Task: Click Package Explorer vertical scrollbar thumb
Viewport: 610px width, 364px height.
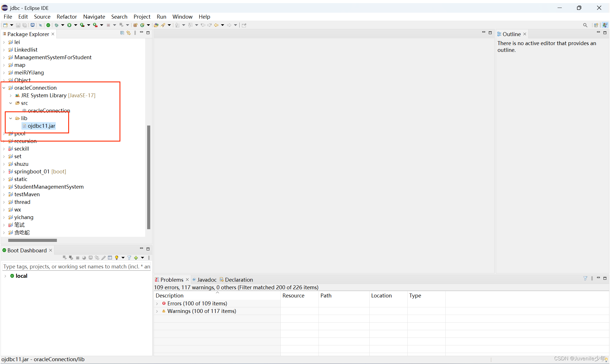Action: pos(149,177)
